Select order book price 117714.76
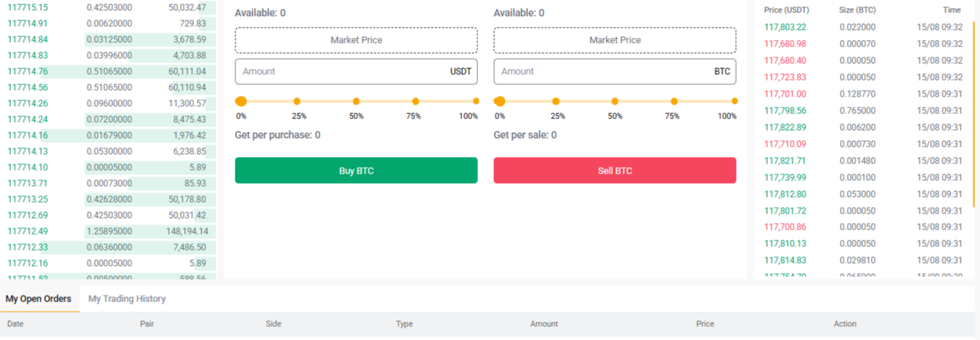The image size is (980, 340). (x=28, y=71)
